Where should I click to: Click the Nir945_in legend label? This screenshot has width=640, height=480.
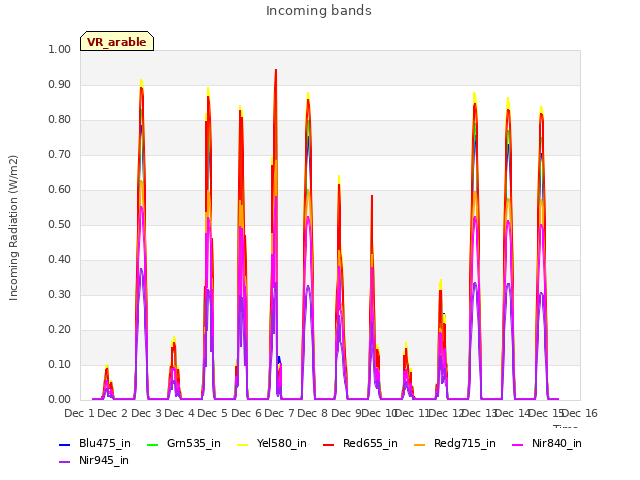[104, 460]
